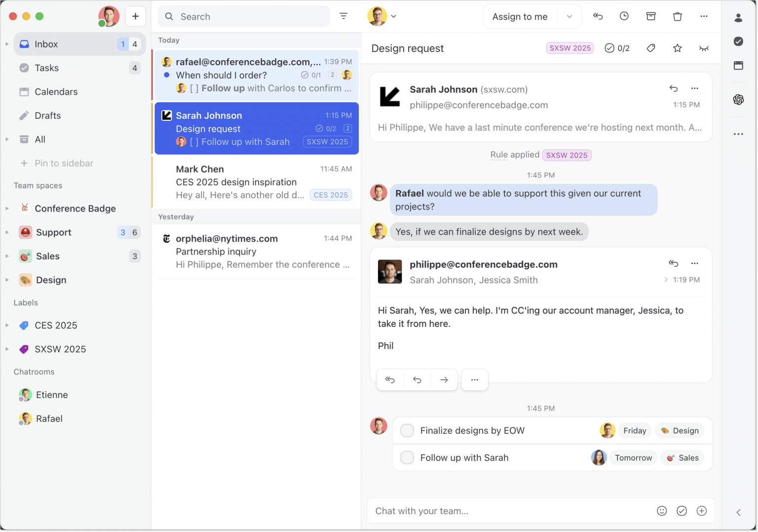Click SXSW 2025 tag in conversation header
The image size is (758, 532).
pos(570,48)
